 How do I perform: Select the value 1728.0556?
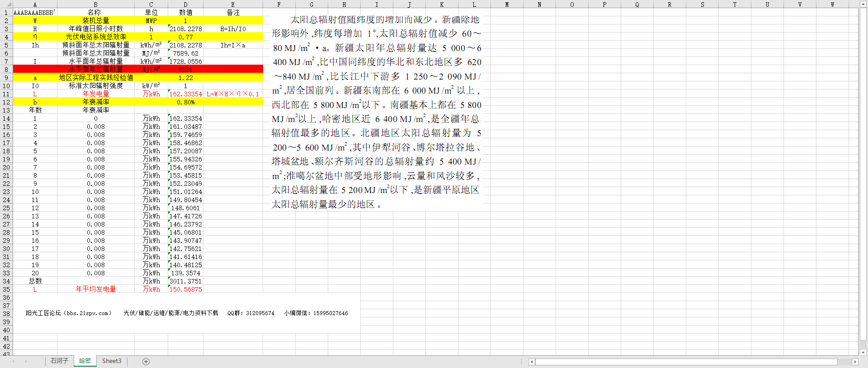pyautogui.click(x=185, y=61)
